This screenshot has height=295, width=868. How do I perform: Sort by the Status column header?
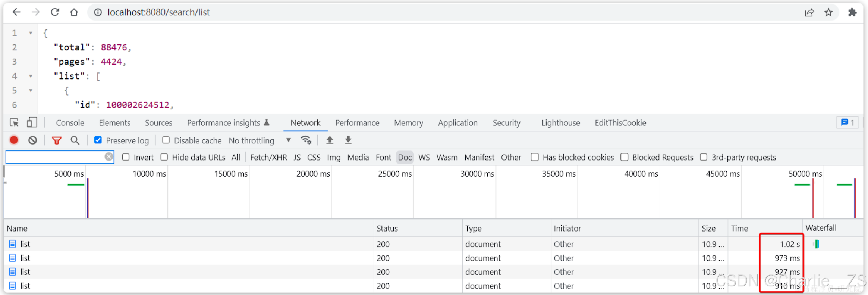pyautogui.click(x=418, y=228)
